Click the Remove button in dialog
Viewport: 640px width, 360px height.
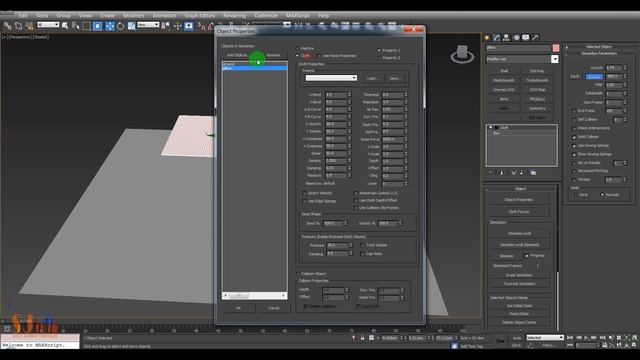point(273,55)
